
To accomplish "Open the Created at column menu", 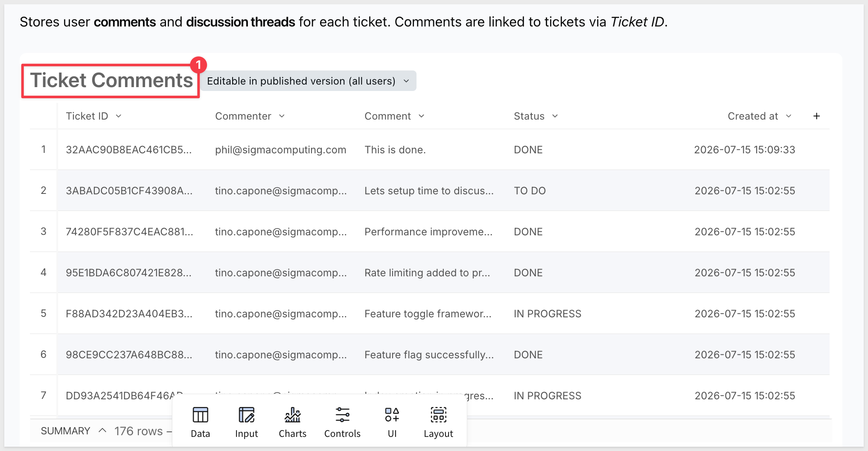I will [x=789, y=116].
